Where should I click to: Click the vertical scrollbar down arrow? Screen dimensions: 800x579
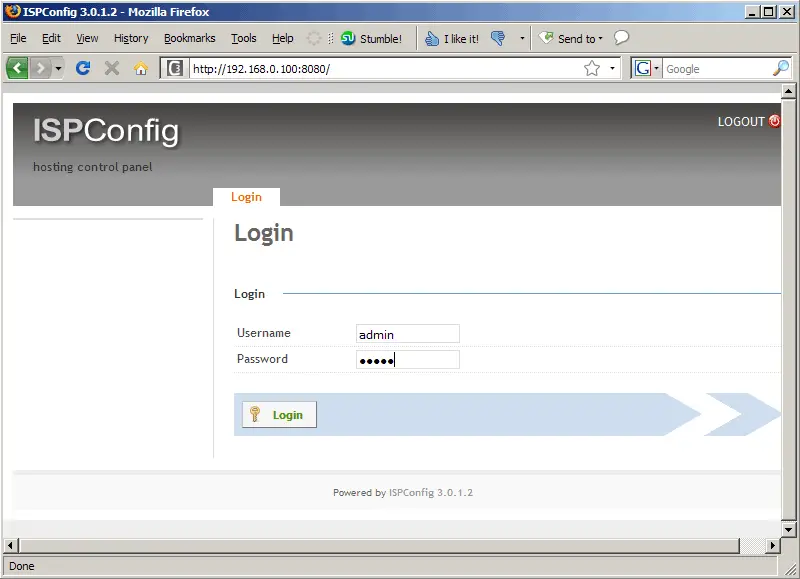[x=788, y=530]
